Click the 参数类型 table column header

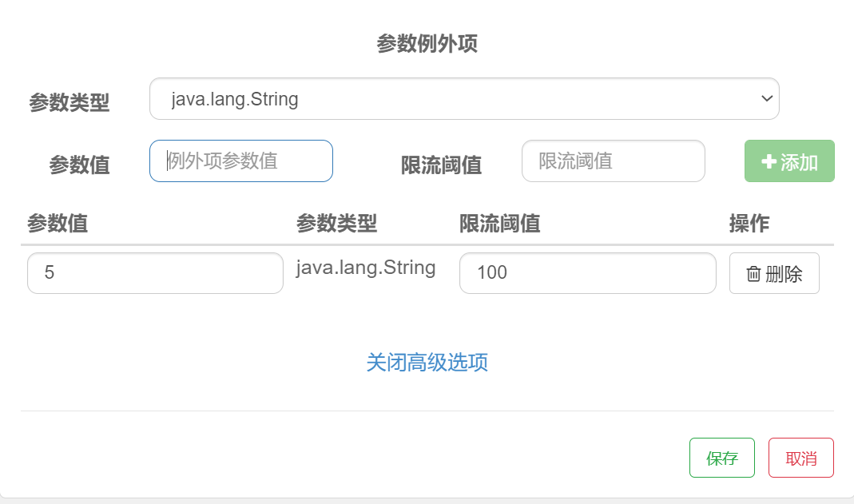[336, 224]
